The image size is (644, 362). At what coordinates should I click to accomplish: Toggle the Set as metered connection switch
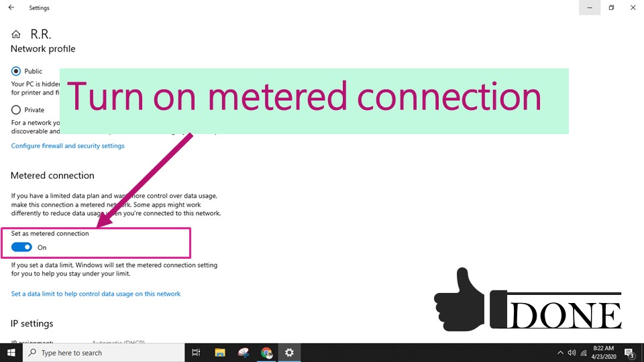click(21, 247)
